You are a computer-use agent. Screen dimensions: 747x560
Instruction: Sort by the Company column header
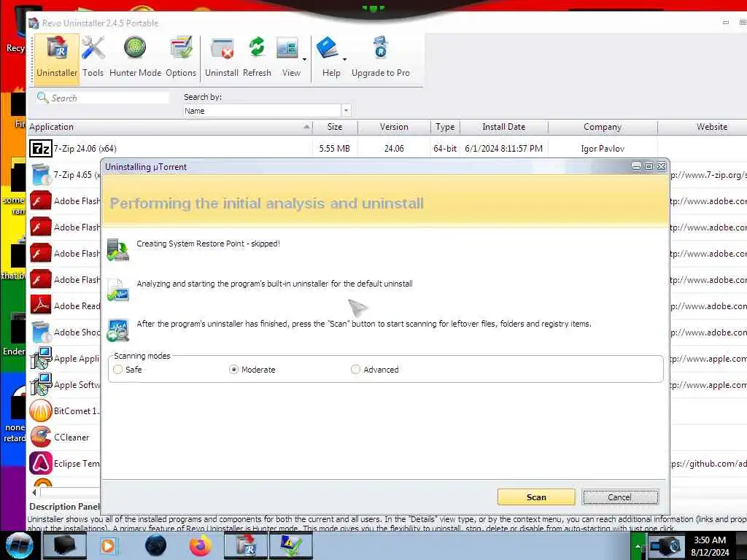(x=603, y=127)
